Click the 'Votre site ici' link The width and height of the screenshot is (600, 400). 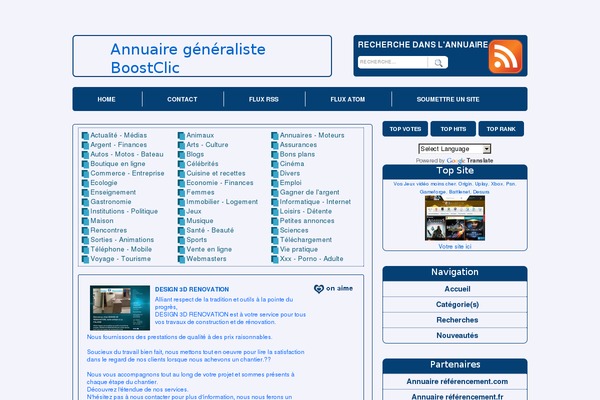tap(455, 247)
